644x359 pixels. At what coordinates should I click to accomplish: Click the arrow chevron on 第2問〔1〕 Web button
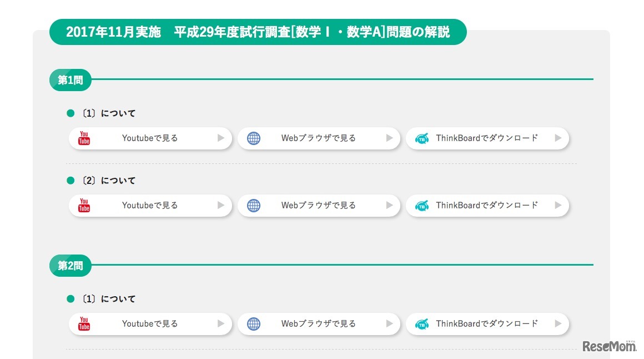pyautogui.click(x=390, y=323)
